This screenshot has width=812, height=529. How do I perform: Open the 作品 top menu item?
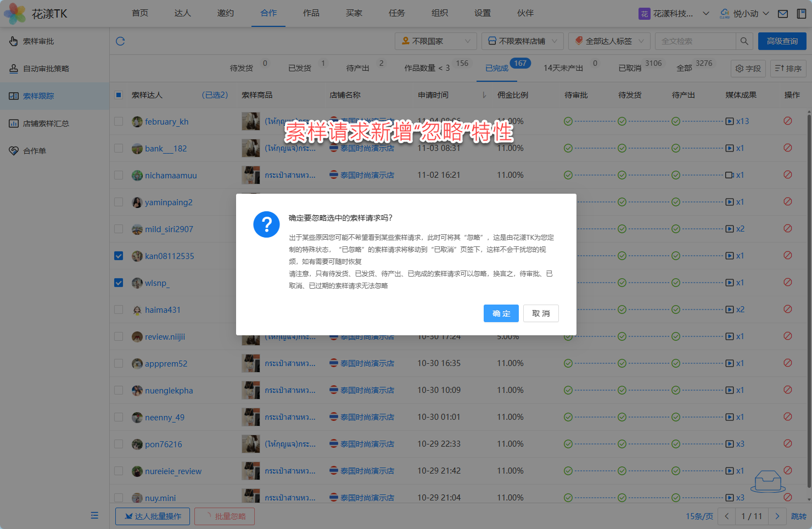point(311,13)
